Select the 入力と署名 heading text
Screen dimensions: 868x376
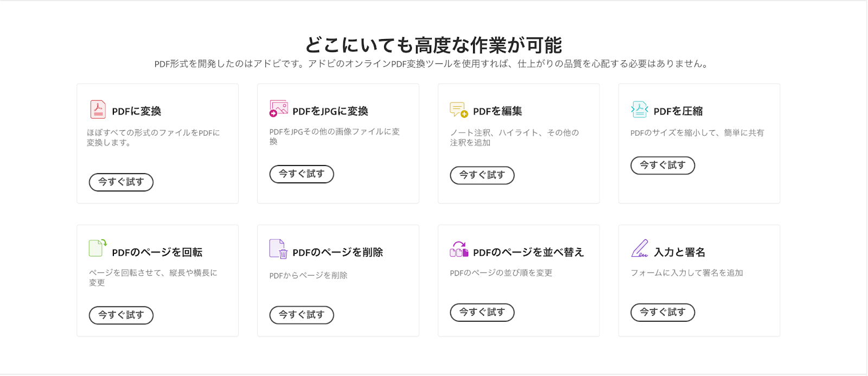(679, 252)
